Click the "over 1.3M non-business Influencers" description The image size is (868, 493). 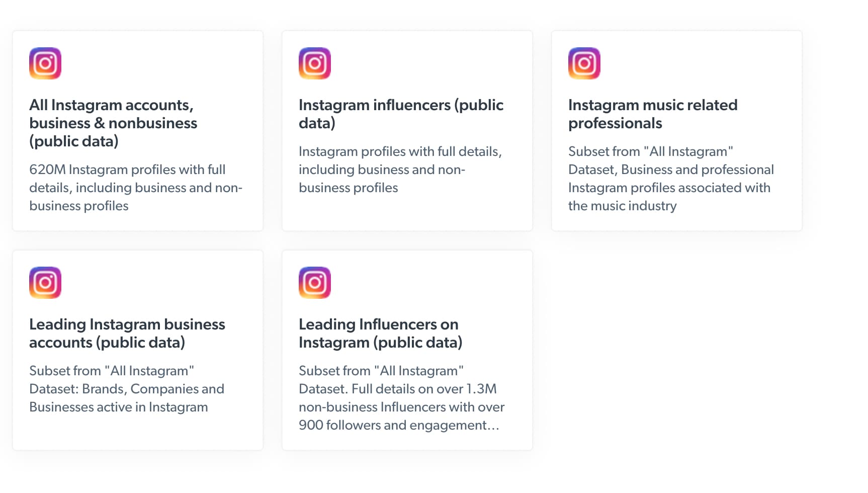(x=401, y=398)
